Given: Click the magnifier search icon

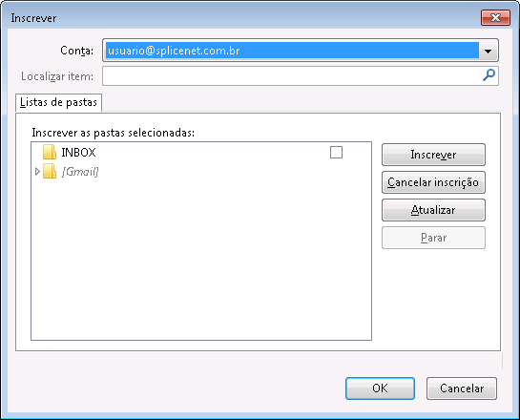Looking at the screenshot, I should 489,75.
